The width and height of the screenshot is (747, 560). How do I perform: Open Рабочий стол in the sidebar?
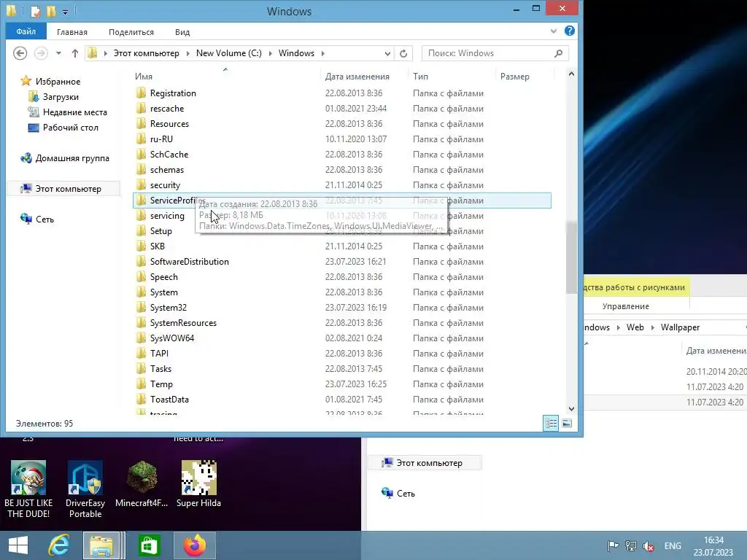point(71,128)
